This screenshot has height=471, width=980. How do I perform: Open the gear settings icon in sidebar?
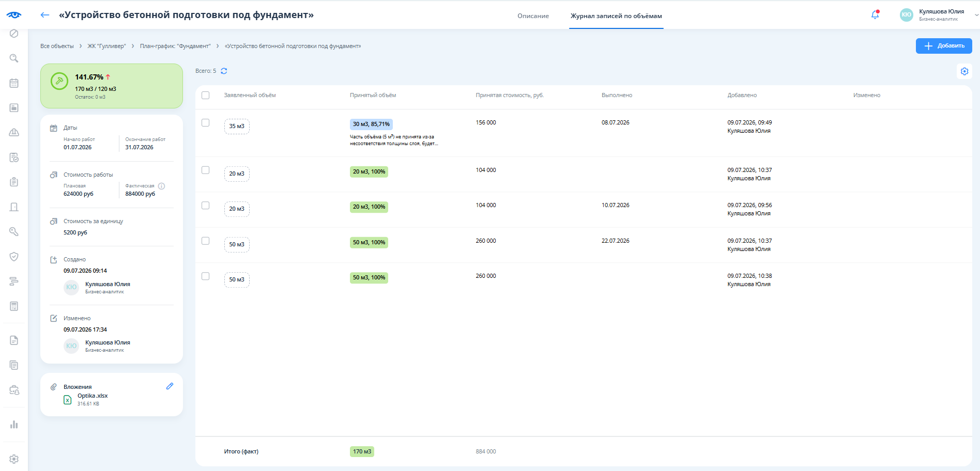point(14,459)
